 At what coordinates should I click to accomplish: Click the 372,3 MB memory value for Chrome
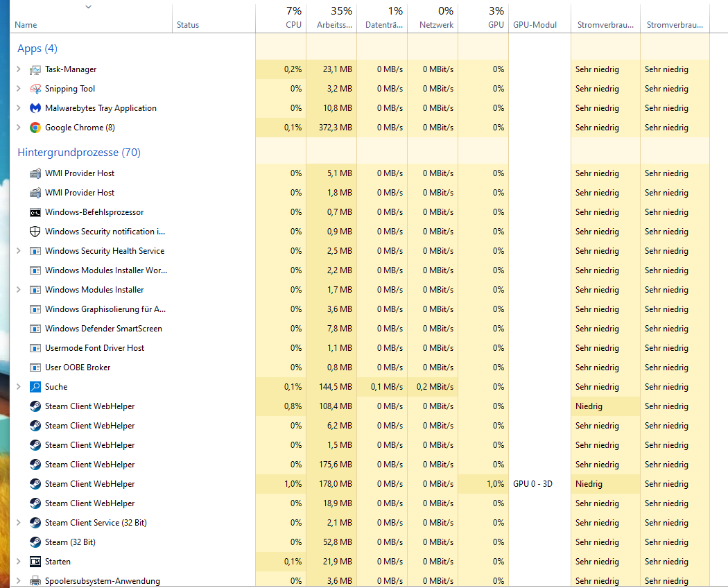coord(335,128)
